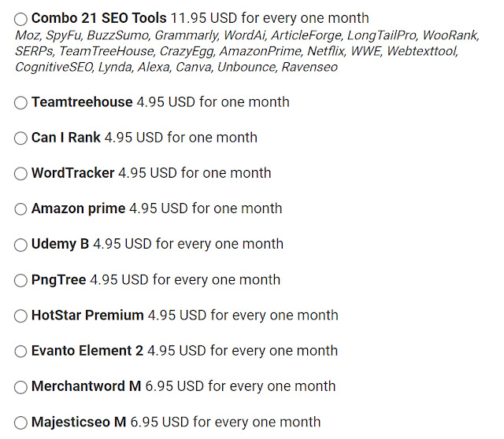Choose the Udemy B radio option
The width and height of the screenshot is (504, 439).
point(21,245)
